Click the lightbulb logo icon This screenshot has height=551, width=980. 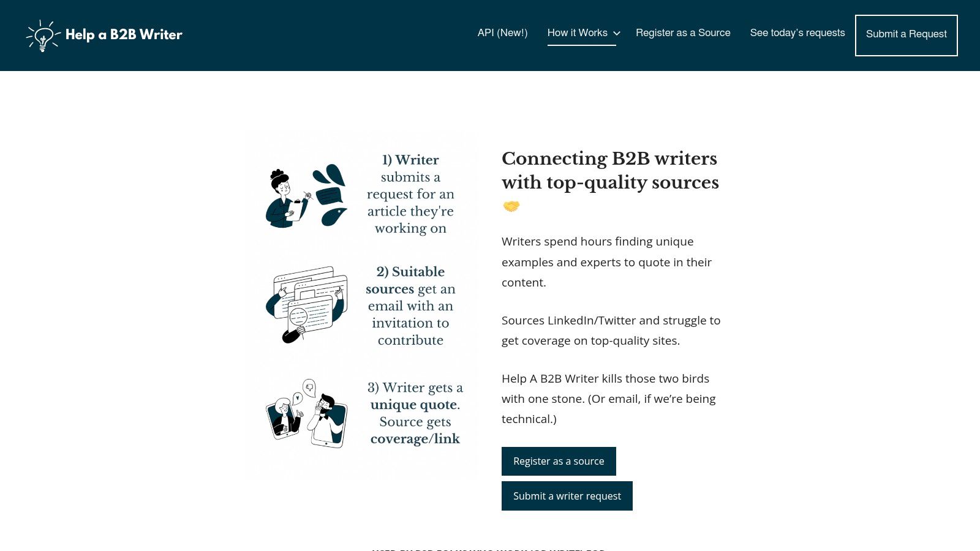pyautogui.click(x=43, y=36)
